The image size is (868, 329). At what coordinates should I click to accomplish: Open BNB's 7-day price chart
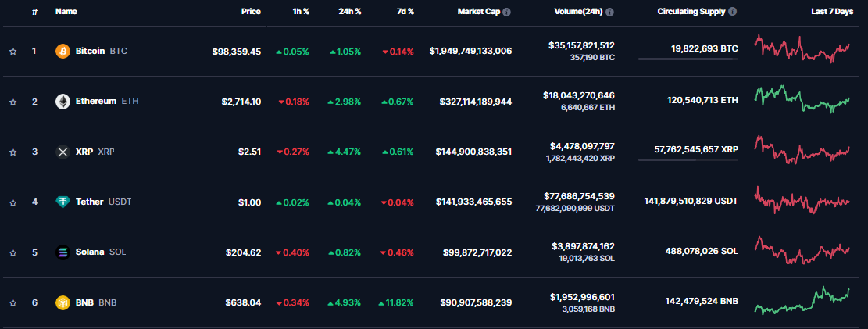[x=802, y=301]
